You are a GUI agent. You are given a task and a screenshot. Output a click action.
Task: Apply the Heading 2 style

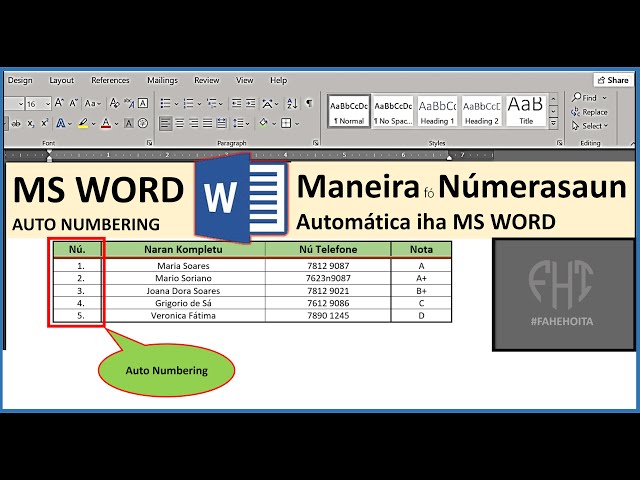(482, 111)
